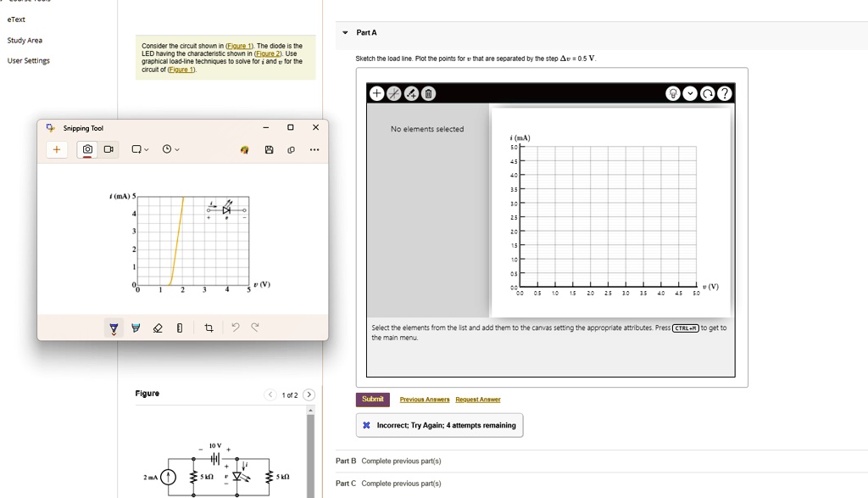The width and height of the screenshot is (868, 498).
Task: Click the Submit button
Action: [x=372, y=399]
